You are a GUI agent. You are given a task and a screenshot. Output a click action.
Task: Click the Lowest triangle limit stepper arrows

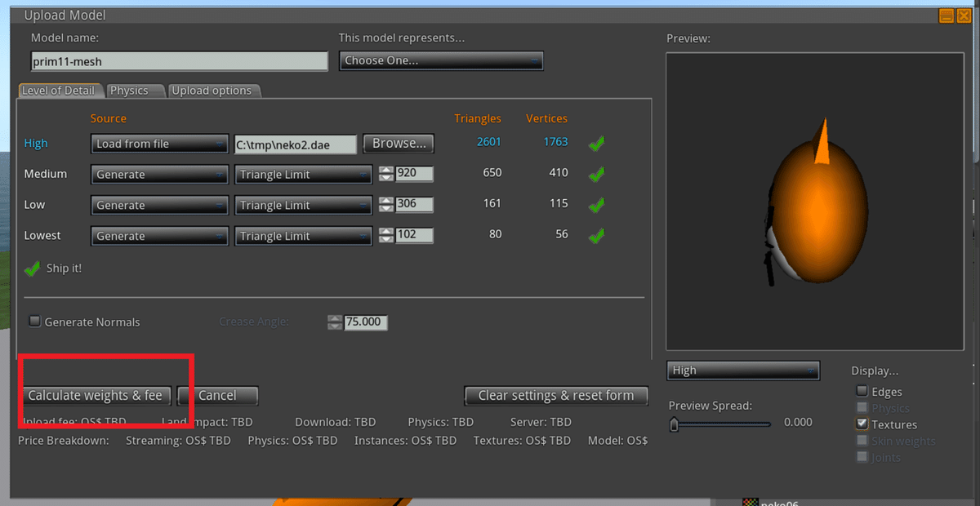[387, 236]
